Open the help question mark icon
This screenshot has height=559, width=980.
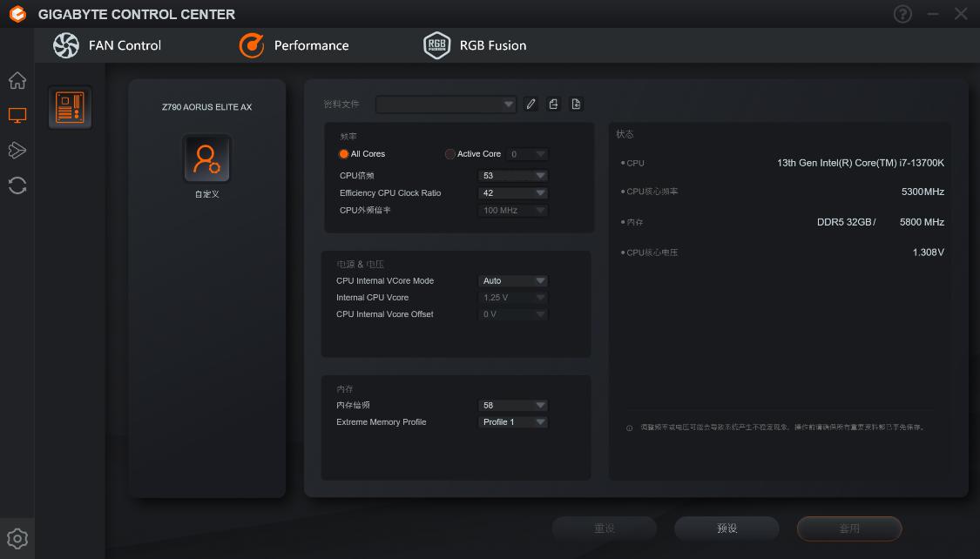tap(902, 14)
